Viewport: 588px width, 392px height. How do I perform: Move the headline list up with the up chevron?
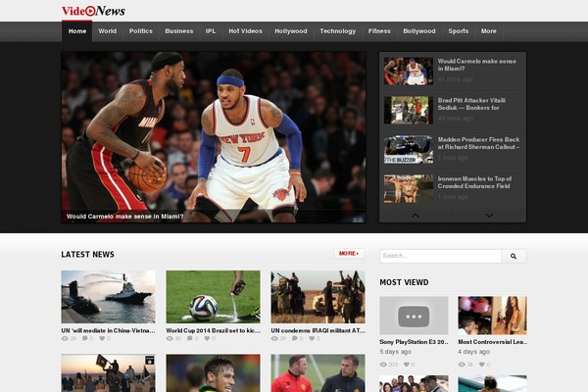coord(416,216)
